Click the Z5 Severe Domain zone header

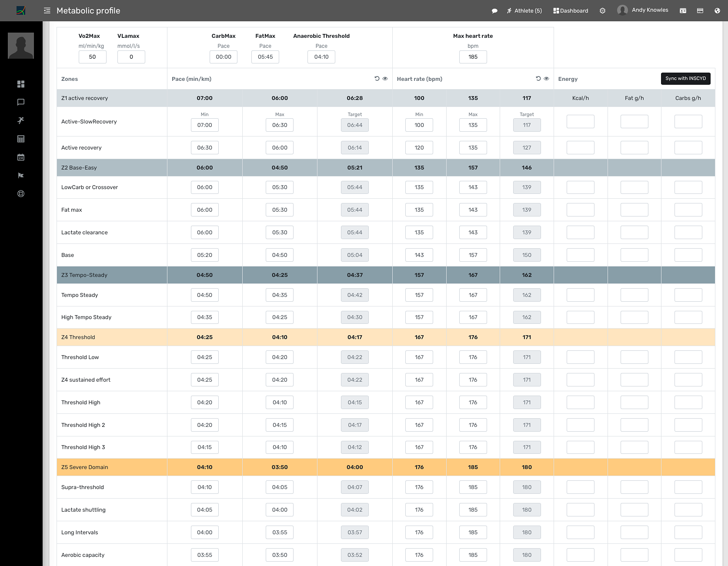(386, 467)
